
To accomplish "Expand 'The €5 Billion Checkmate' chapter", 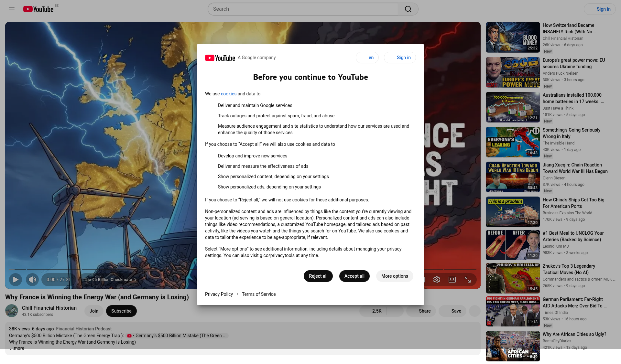I will point(110,280).
